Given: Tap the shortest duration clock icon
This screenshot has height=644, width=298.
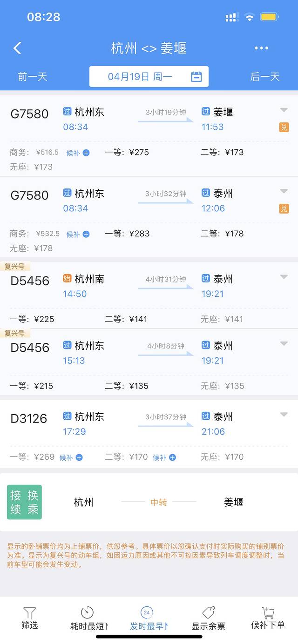Looking at the screenshot, I should coord(87,612).
